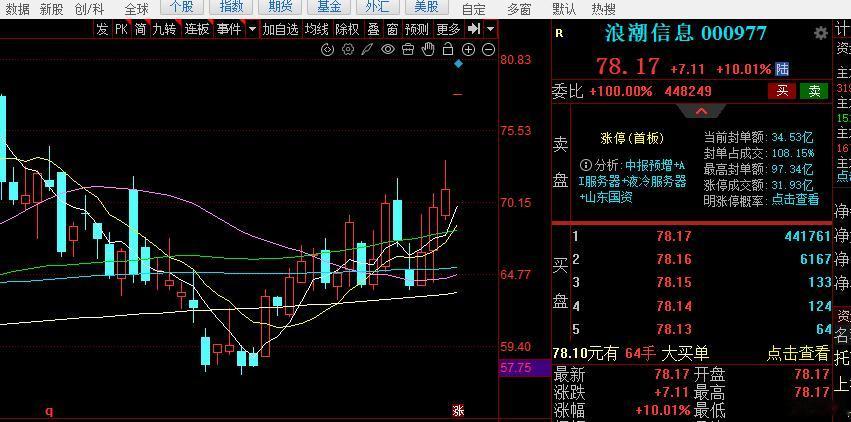Toggle 均线 moving average lines
Image resolution: width=851 pixels, height=422 pixels.
click(316, 29)
